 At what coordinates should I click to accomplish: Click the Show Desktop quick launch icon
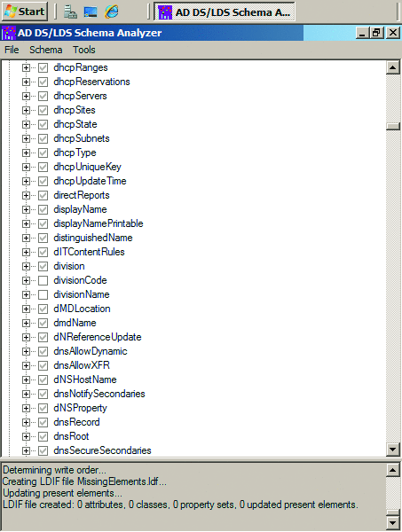coord(91,12)
